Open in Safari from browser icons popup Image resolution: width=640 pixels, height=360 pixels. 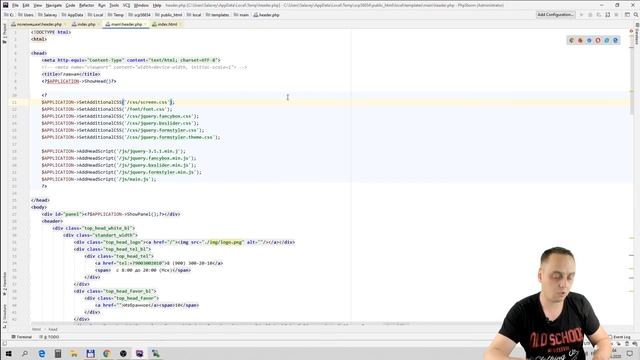(x=589, y=40)
